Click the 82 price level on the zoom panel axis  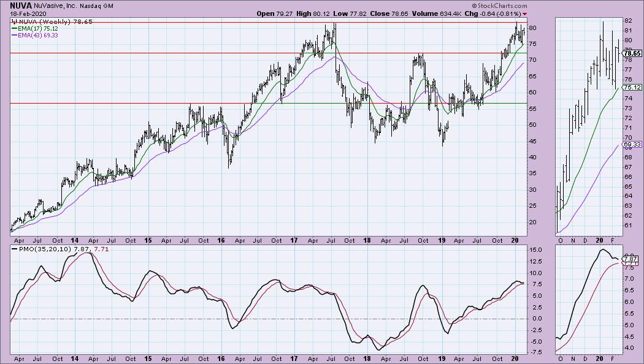point(628,20)
